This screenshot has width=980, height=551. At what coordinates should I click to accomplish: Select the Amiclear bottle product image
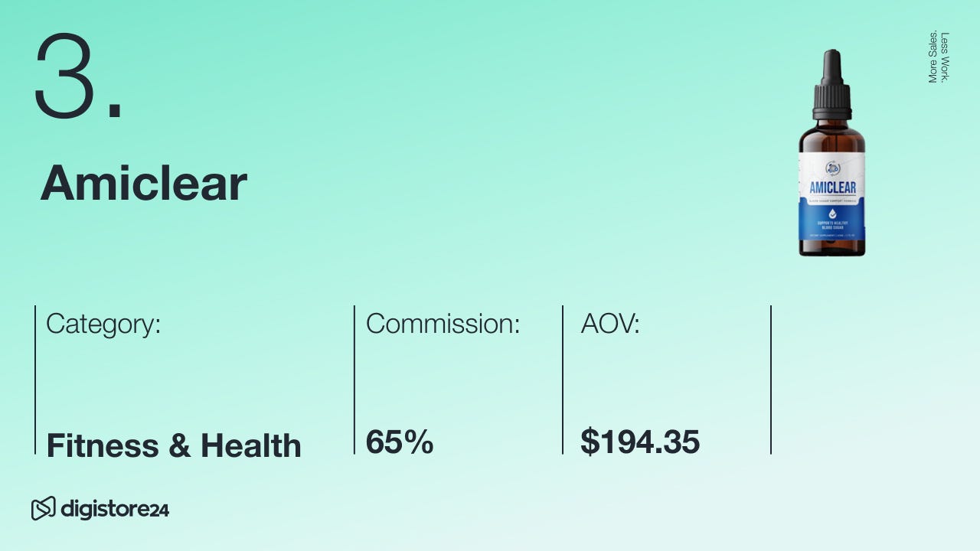click(832, 153)
